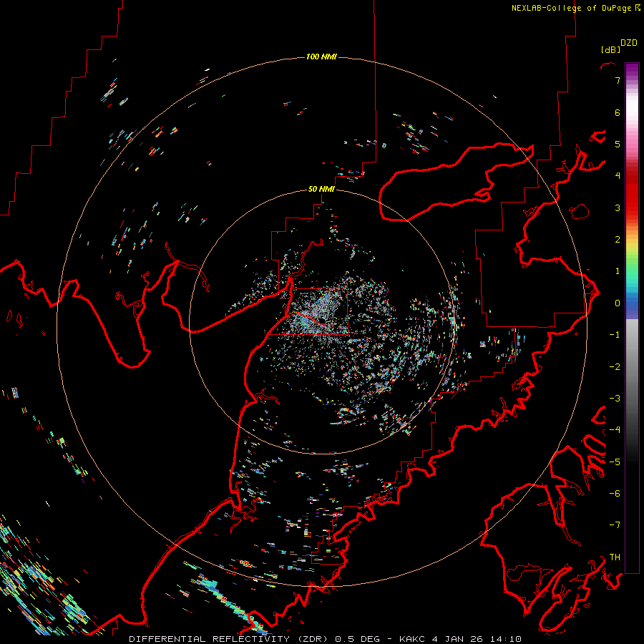Image resolution: width=644 pixels, height=644 pixels.
Task: Click the "7" tick label on color scale
Action: coord(618,80)
